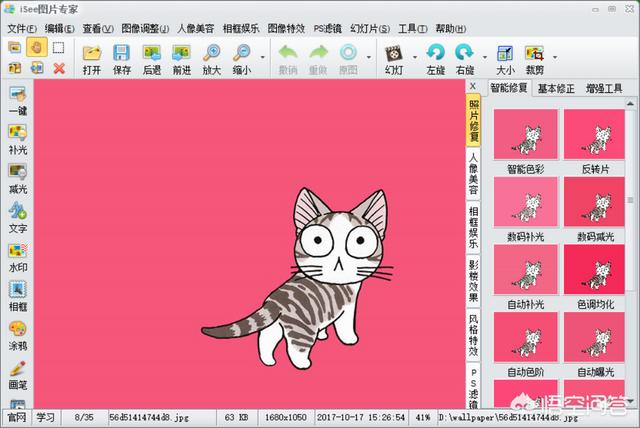Open the 查看(V) menu
The image size is (640, 428).
point(98,29)
